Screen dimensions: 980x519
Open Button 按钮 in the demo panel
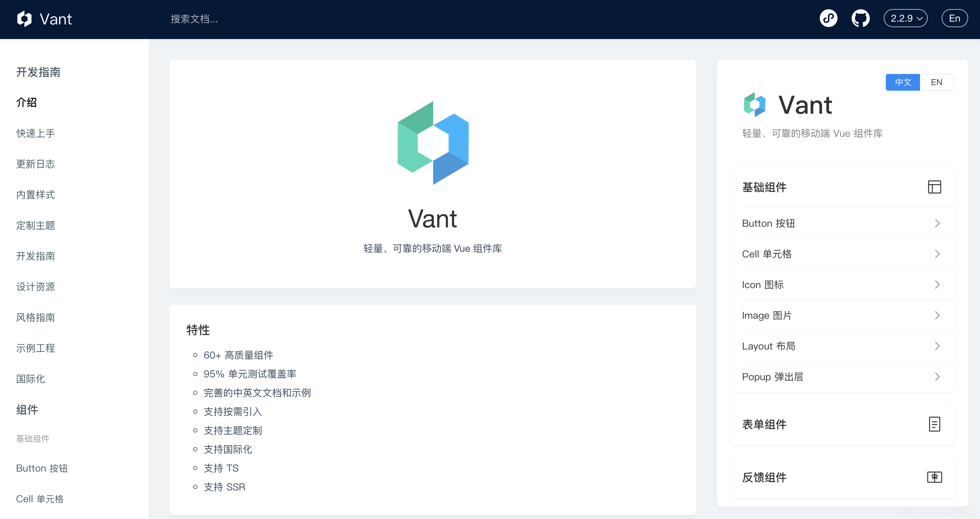[842, 223]
